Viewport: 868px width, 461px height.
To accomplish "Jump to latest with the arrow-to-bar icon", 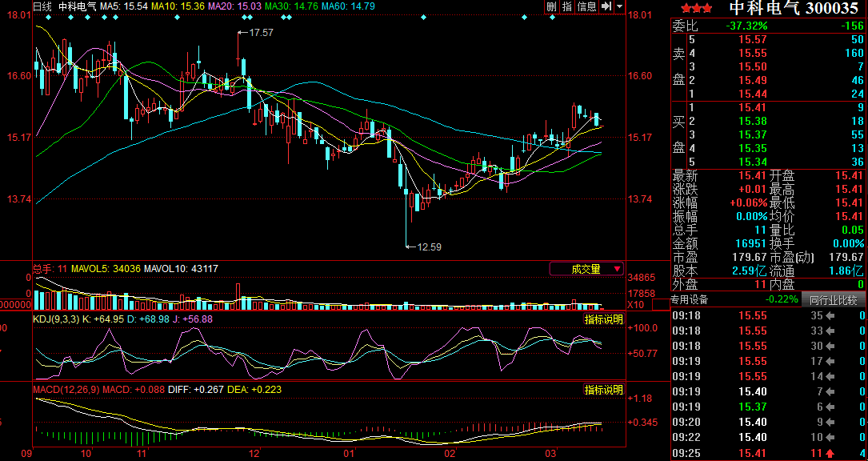I will coord(606,6).
